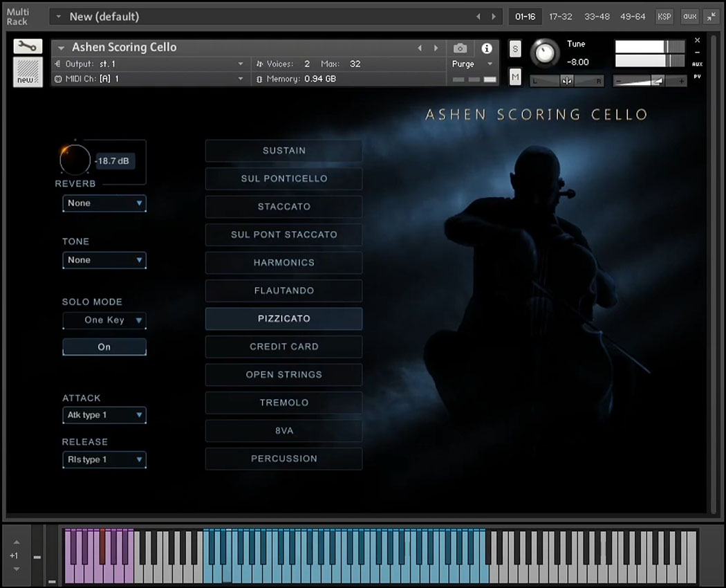Open the Attack Atk type 1 dropdown
The width and height of the screenshot is (726, 588).
coord(104,414)
